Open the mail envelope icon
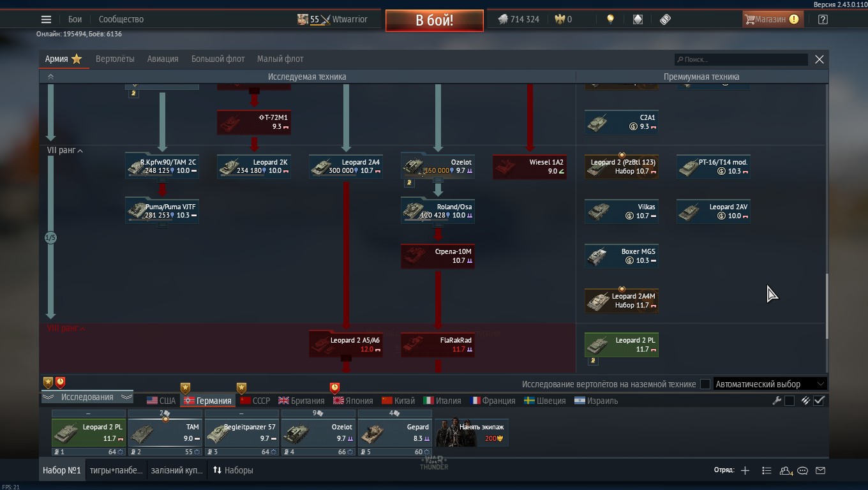Image resolution: width=868 pixels, height=490 pixels. (821, 470)
